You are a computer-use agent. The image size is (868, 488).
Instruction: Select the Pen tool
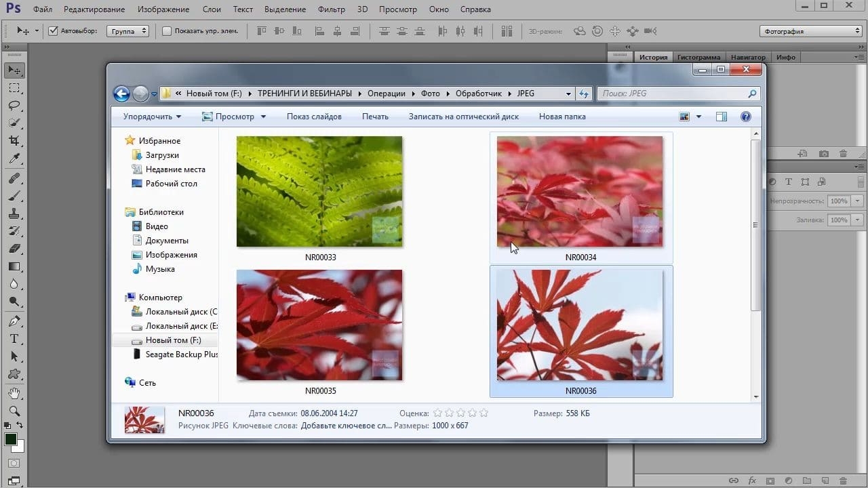pos(14,321)
